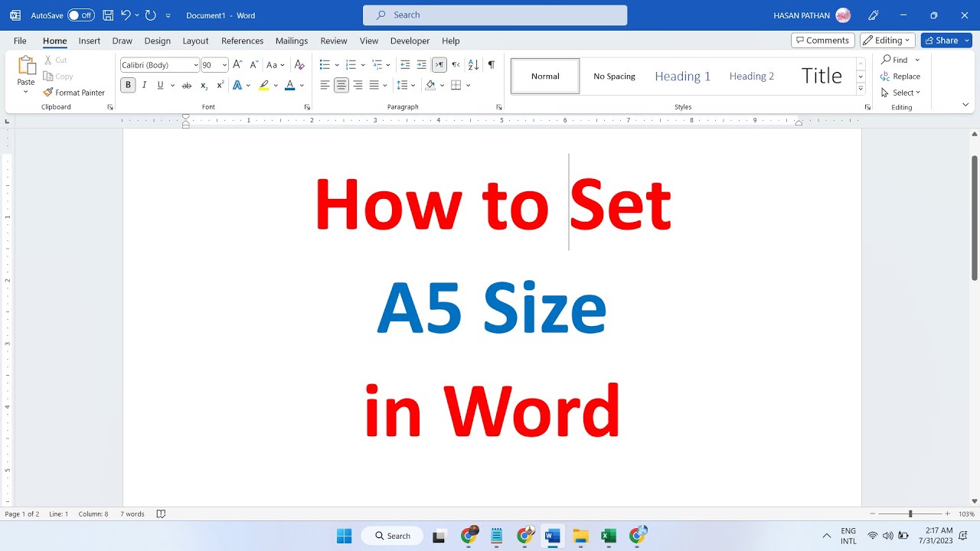Apply yellow text highlight color

(x=264, y=85)
